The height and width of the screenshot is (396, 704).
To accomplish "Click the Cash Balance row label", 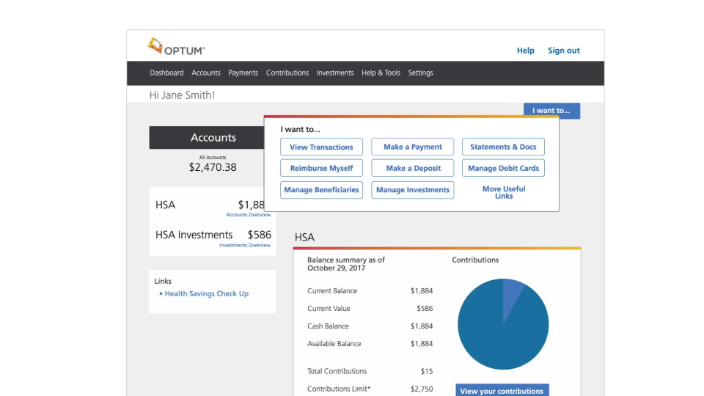I will tap(328, 326).
